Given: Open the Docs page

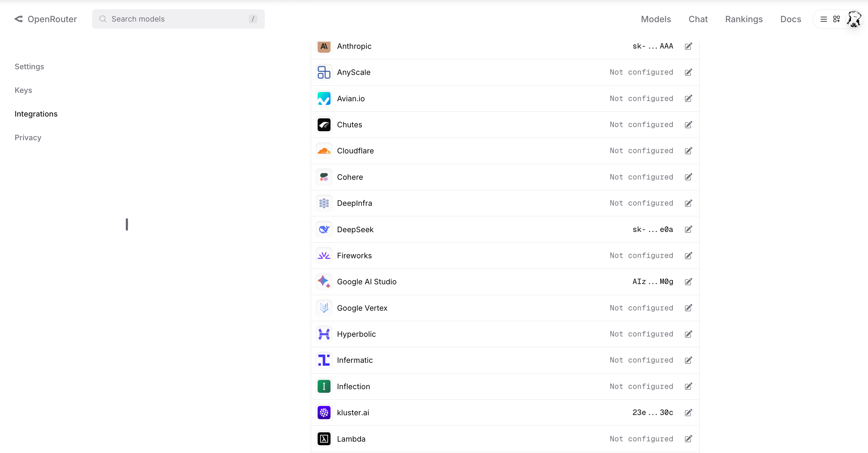Looking at the screenshot, I should (791, 19).
